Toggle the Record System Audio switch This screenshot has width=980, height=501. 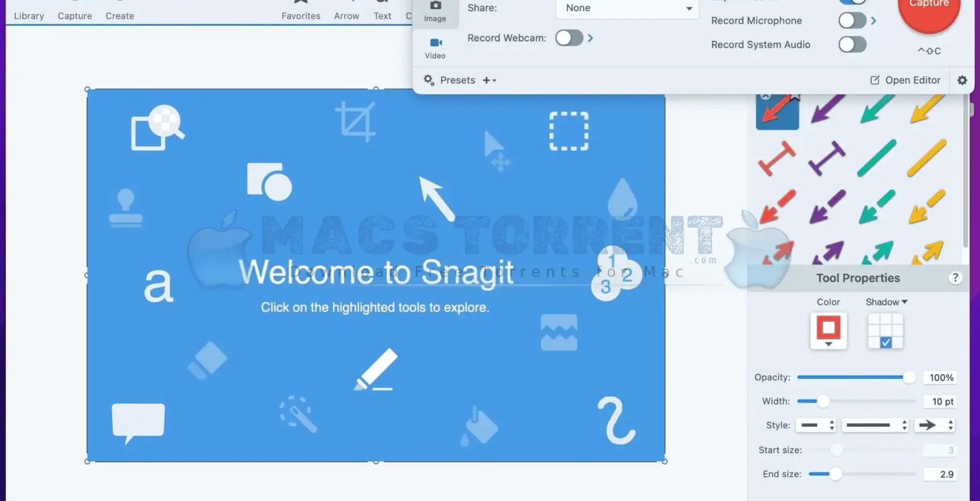click(852, 45)
